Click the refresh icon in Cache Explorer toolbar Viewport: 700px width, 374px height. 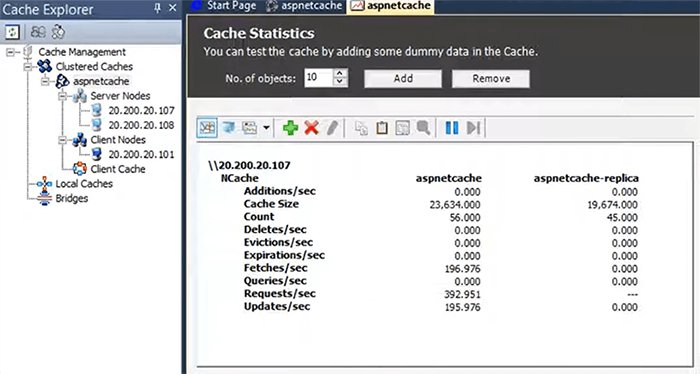pyautogui.click(x=12, y=32)
